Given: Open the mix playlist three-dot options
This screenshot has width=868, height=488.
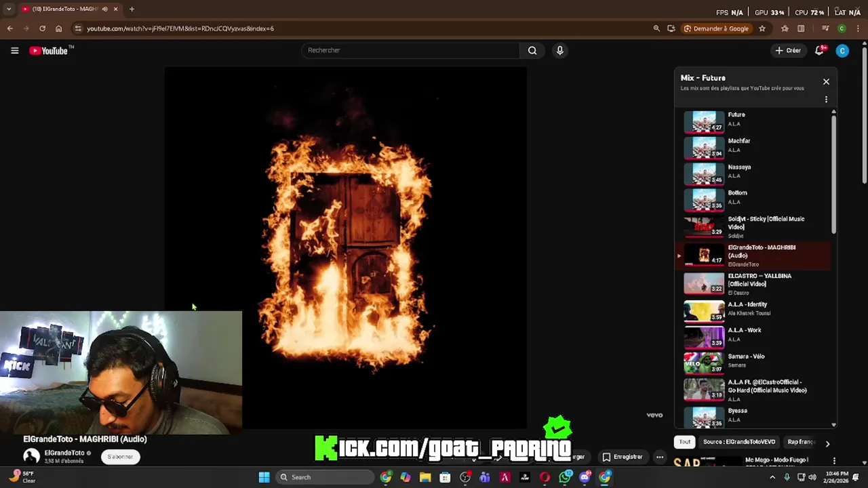Looking at the screenshot, I should click(826, 100).
